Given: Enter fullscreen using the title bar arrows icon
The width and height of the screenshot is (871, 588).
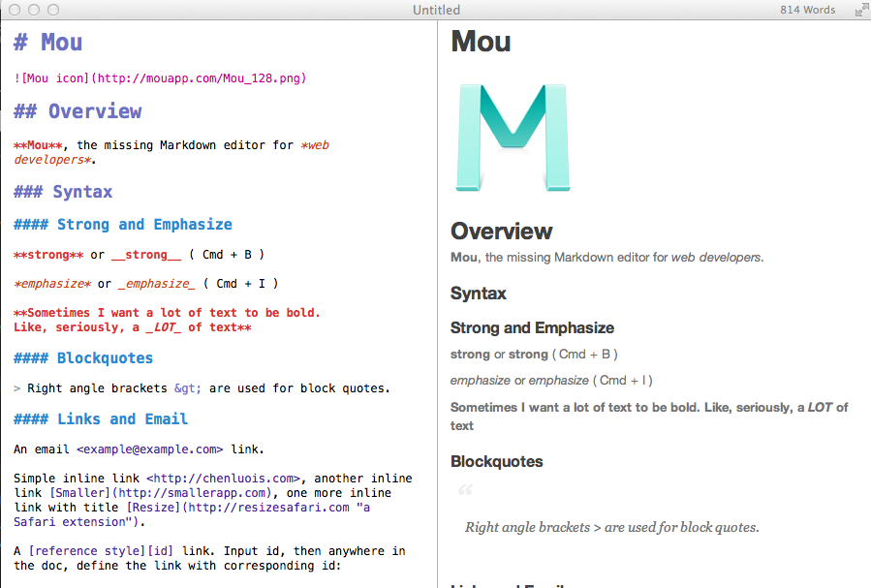Looking at the screenshot, I should (x=860, y=10).
